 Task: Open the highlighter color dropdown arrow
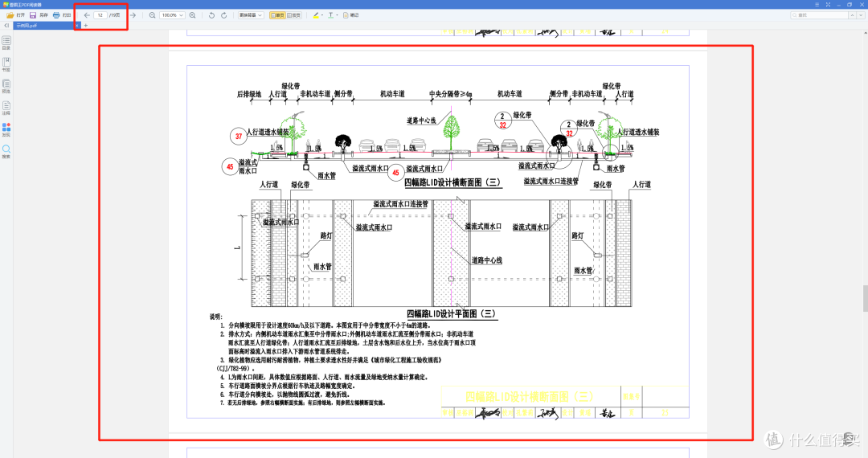(322, 15)
